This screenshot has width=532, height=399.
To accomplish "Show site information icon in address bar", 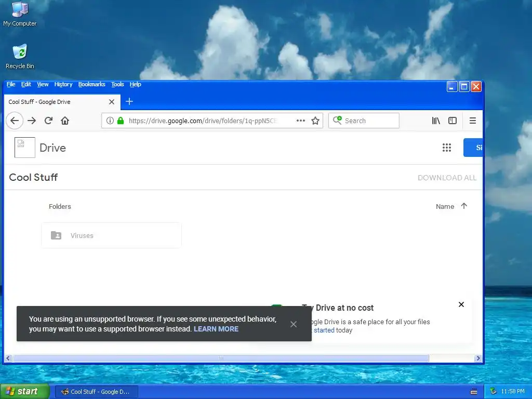I will (110, 121).
